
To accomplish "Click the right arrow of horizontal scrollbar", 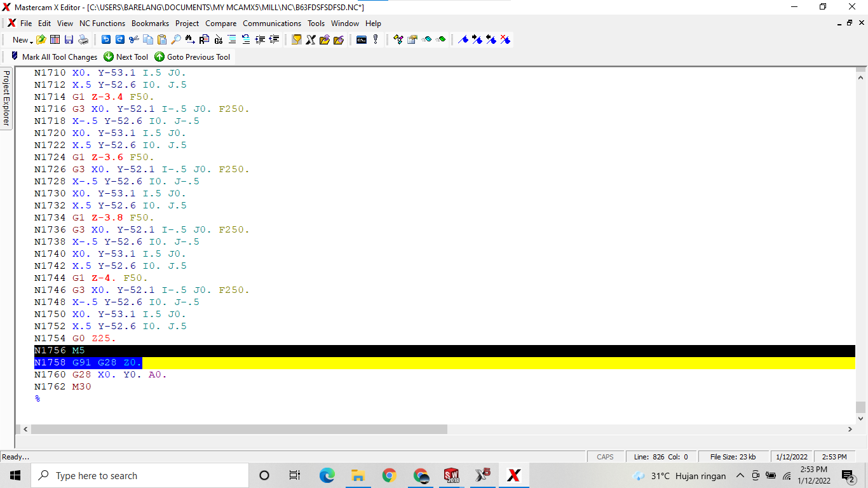I will tap(851, 429).
